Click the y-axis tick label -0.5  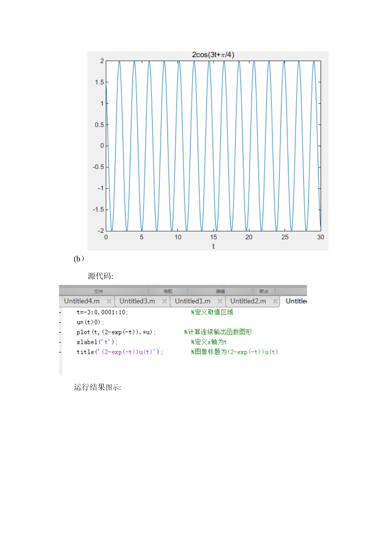click(98, 167)
